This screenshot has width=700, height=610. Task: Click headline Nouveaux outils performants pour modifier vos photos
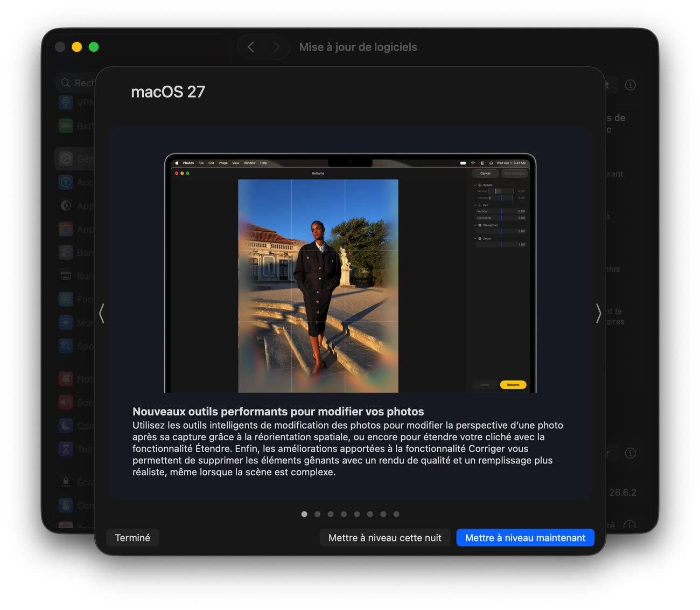[x=278, y=412]
